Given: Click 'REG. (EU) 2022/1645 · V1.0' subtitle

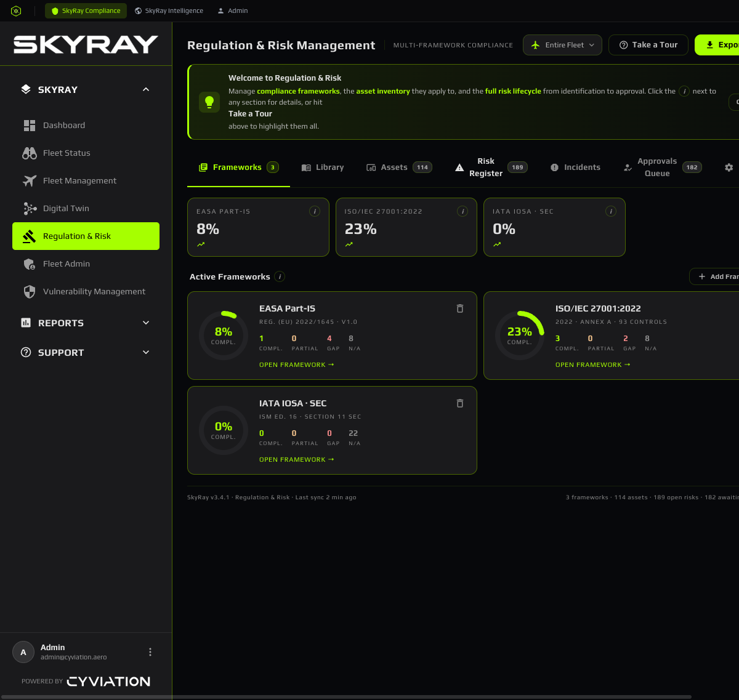Looking at the screenshot, I should click(309, 322).
